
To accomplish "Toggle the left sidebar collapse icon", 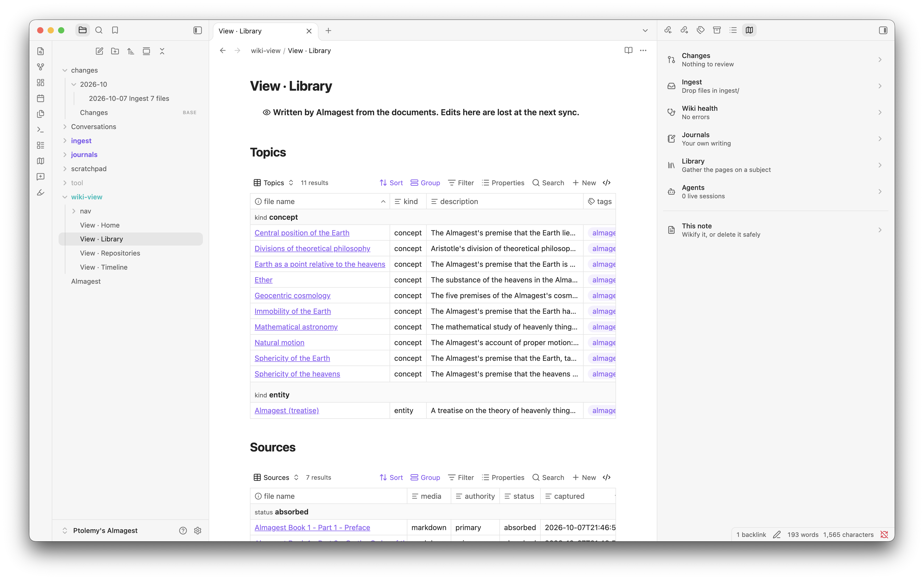I will tap(198, 30).
